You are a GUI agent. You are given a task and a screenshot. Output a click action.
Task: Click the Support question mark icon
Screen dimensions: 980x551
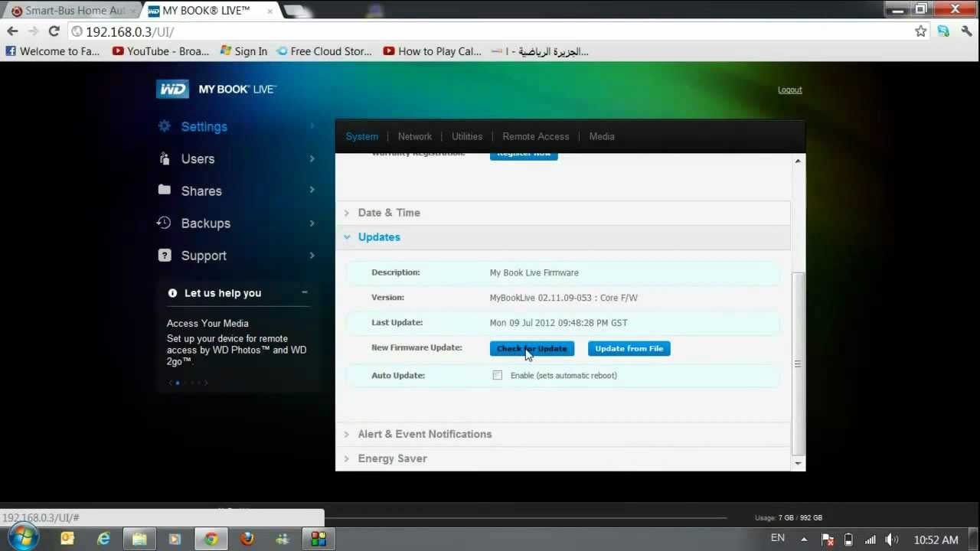tap(164, 255)
